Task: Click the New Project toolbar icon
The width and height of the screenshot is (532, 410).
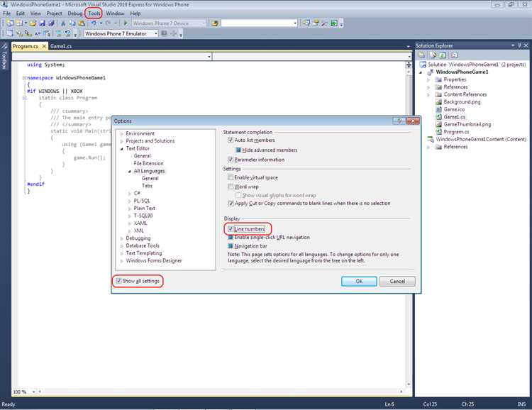Action: coord(10,23)
